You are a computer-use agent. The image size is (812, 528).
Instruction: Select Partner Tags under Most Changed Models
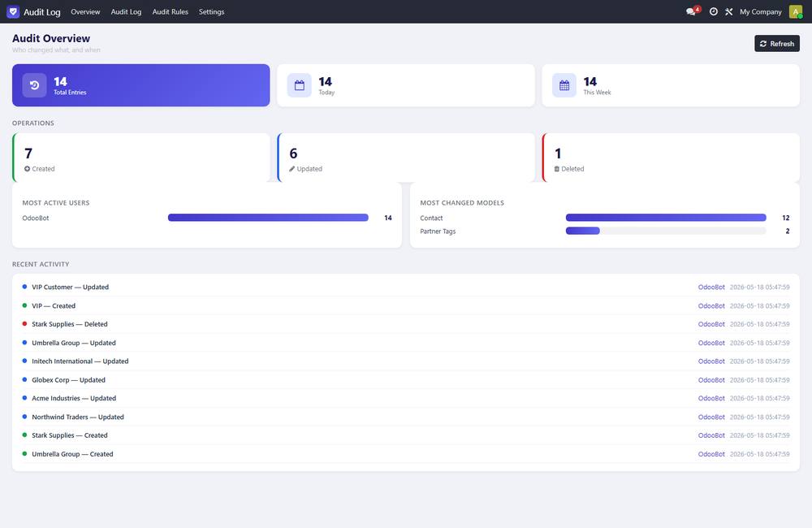point(438,232)
